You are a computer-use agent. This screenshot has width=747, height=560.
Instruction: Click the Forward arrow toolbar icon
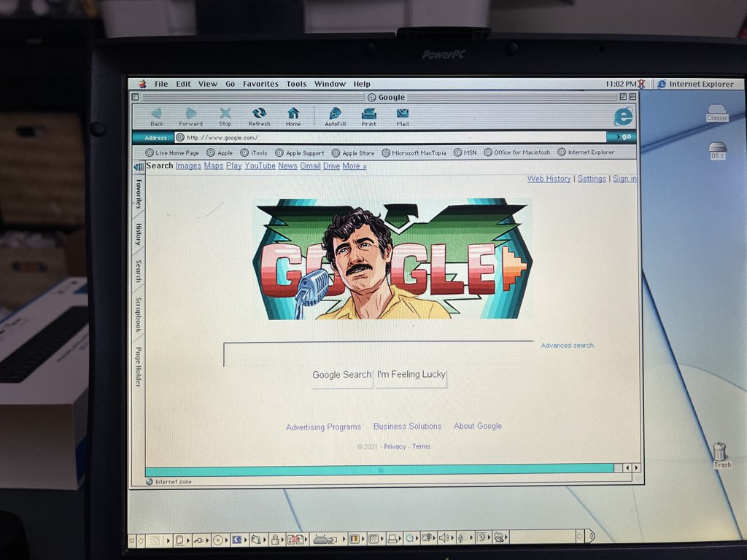click(x=190, y=117)
